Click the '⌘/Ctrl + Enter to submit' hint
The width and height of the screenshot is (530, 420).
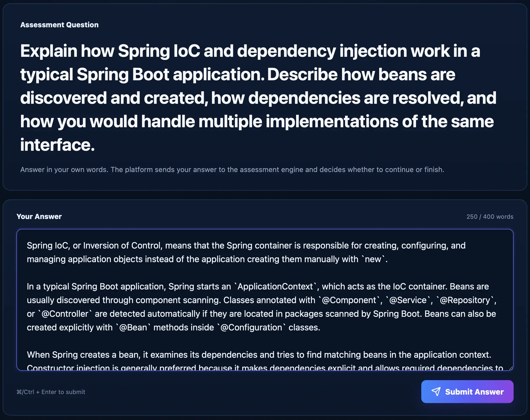pyautogui.click(x=51, y=392)
